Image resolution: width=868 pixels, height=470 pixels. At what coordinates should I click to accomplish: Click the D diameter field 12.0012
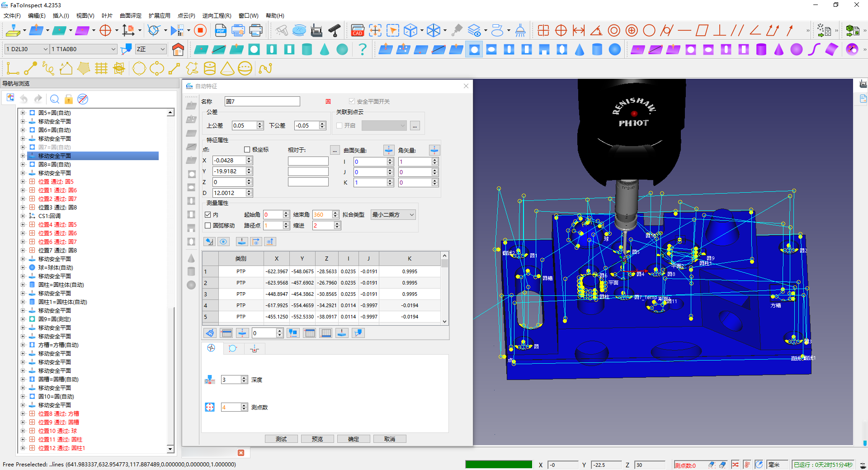click(x=232, y=193)
